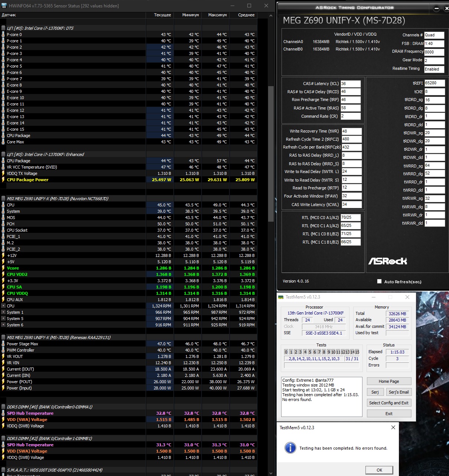Click lightning icon beside Power (Input)

click(3, 388)
